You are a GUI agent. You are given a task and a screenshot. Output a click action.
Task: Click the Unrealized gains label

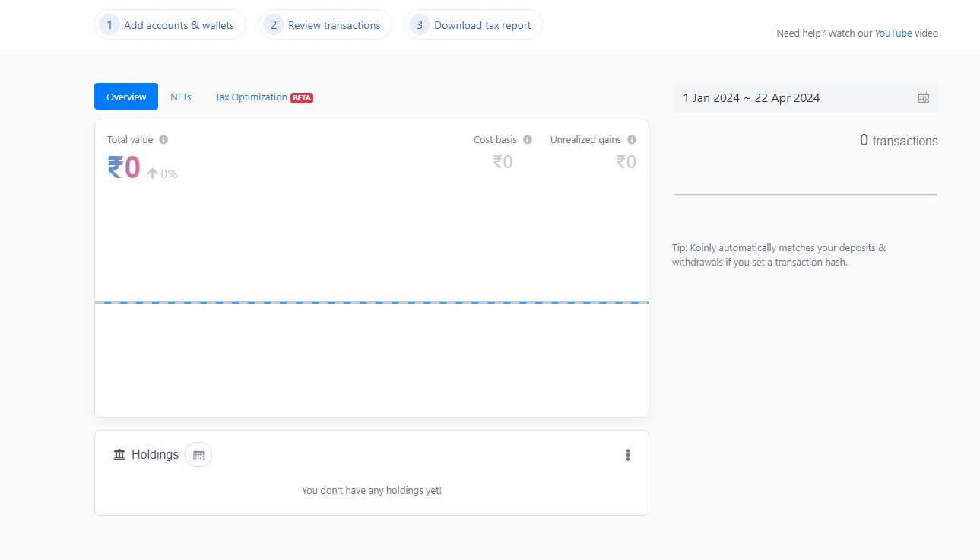(x=585, y=140)
